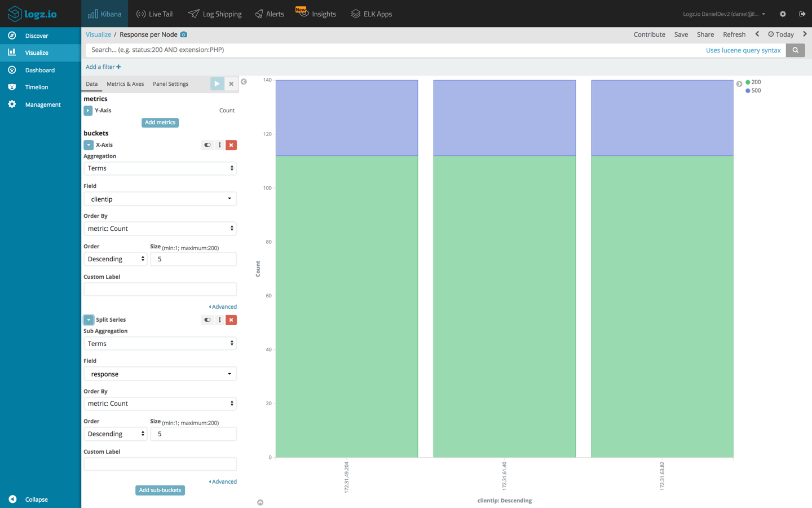
Task: Disable the X-Axis aggregation toggle
Action: point(208,145)
